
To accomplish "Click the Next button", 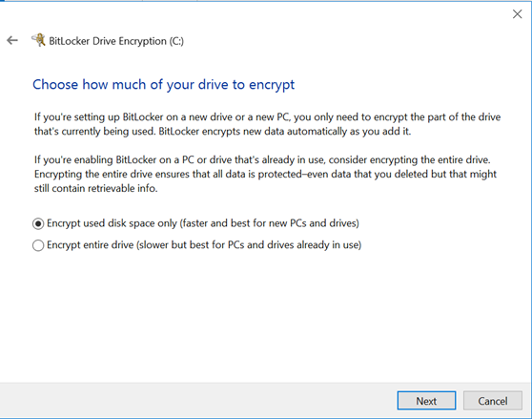I will tap(426, 401).
